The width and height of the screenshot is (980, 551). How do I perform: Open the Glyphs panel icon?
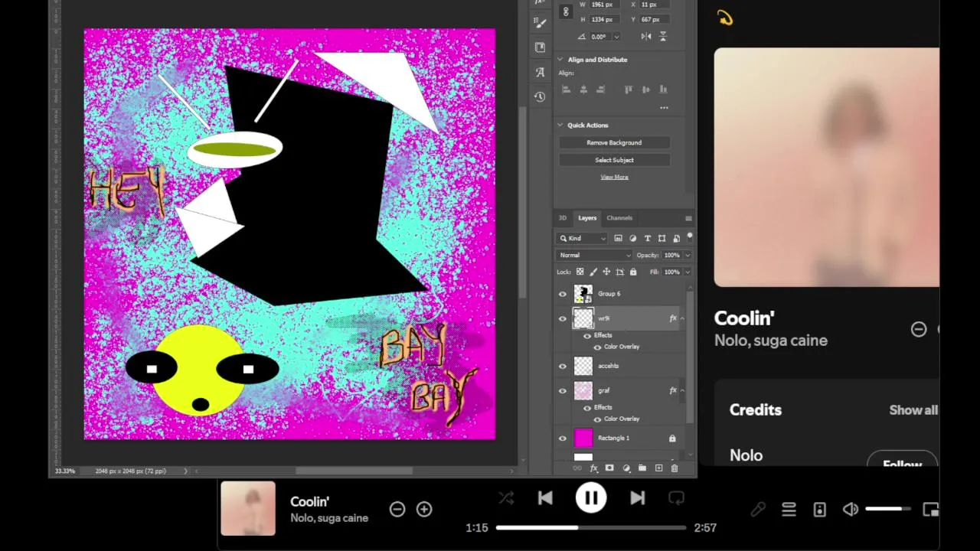(540, 72)
